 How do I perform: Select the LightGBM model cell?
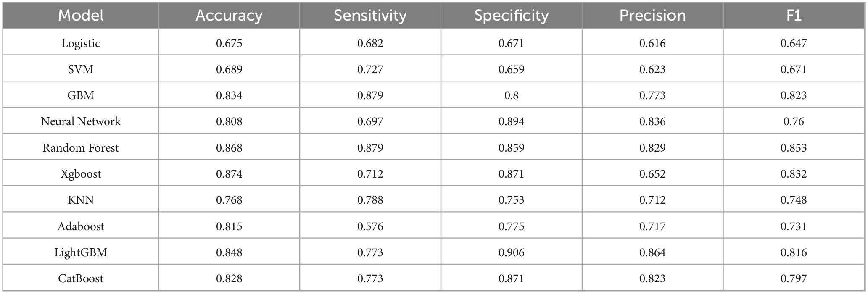tap(81, 252)
